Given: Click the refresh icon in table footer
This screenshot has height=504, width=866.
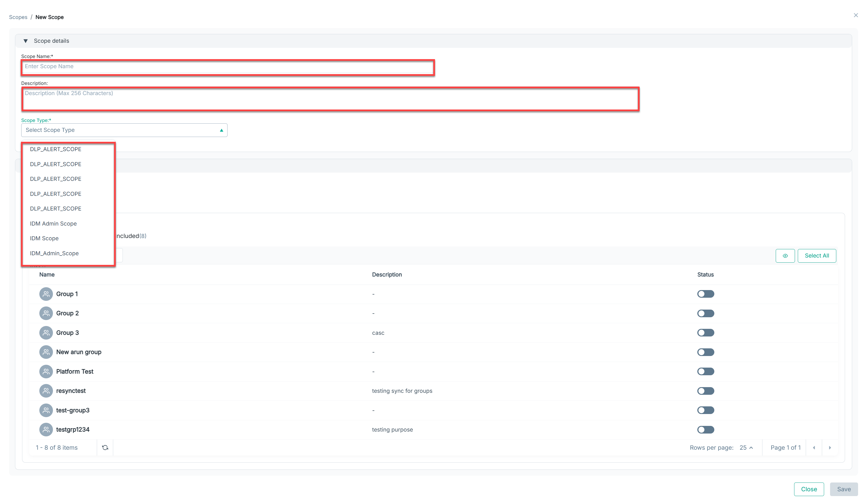Looking at the screenshot, I should (x=105, y=447).
